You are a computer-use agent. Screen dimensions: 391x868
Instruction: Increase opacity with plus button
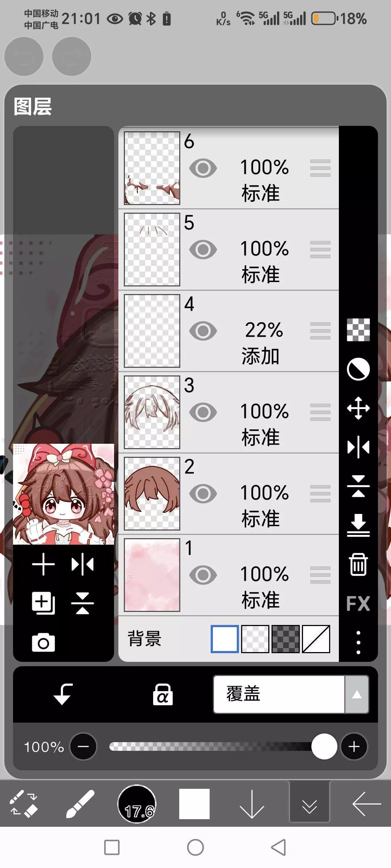coord(354,746)
